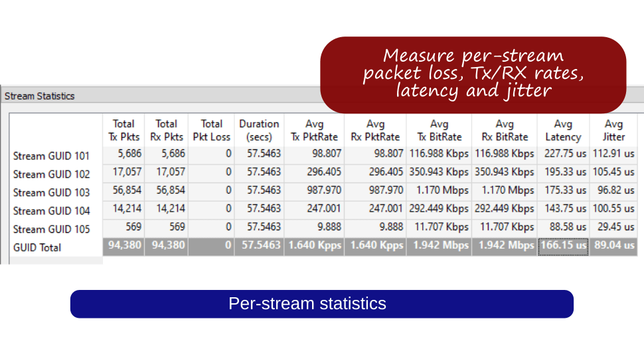Click the Avg Rx BitRate column header
644x349 pixels.
click(x=505, y=130)
